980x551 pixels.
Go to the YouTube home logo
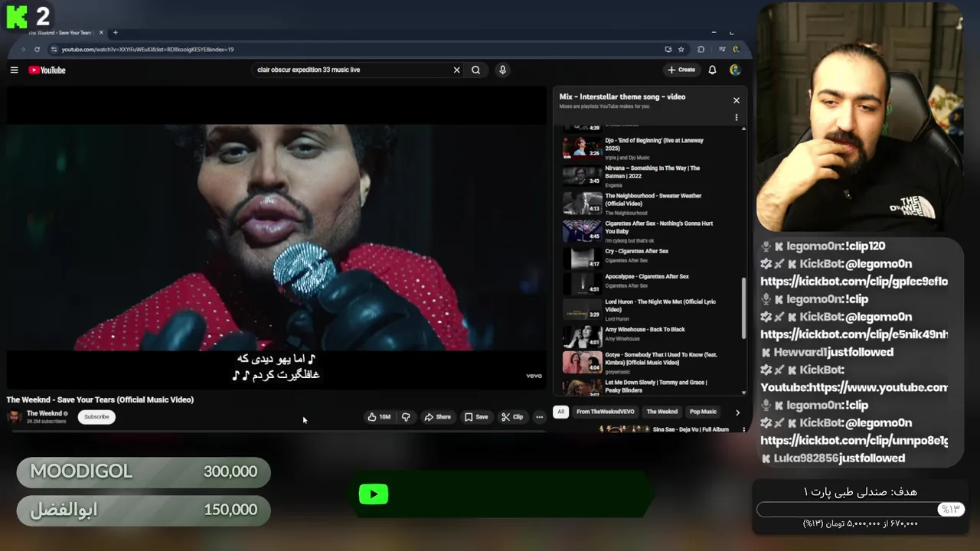[47, 70]
